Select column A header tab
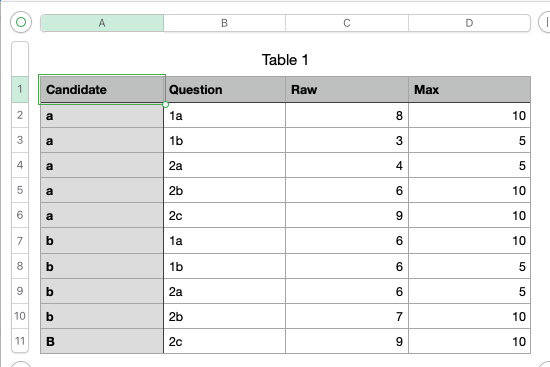550x367 pixels. pyautogui.click(x=102, y=23)
